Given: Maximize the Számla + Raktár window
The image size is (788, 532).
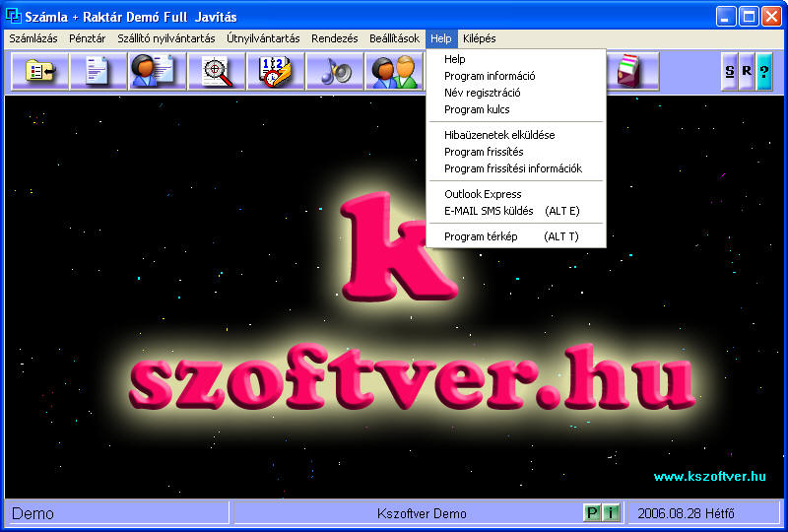Looking at the screenshot, I should click(749, 17).
